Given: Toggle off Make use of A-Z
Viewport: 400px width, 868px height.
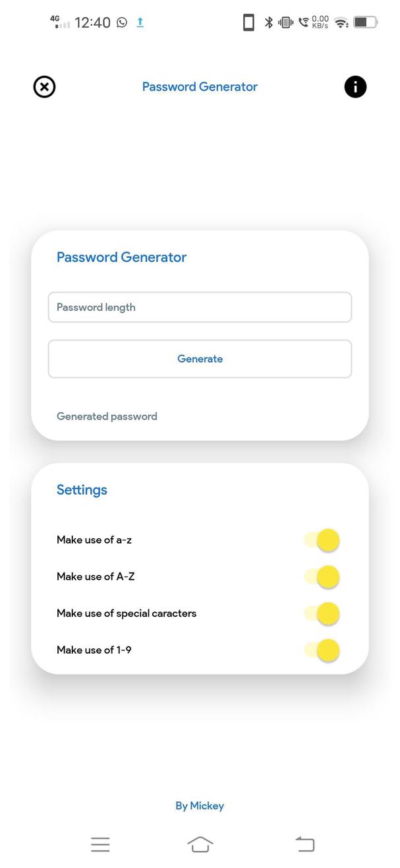Looking at the screenshot, I should [x=323, y=576].
